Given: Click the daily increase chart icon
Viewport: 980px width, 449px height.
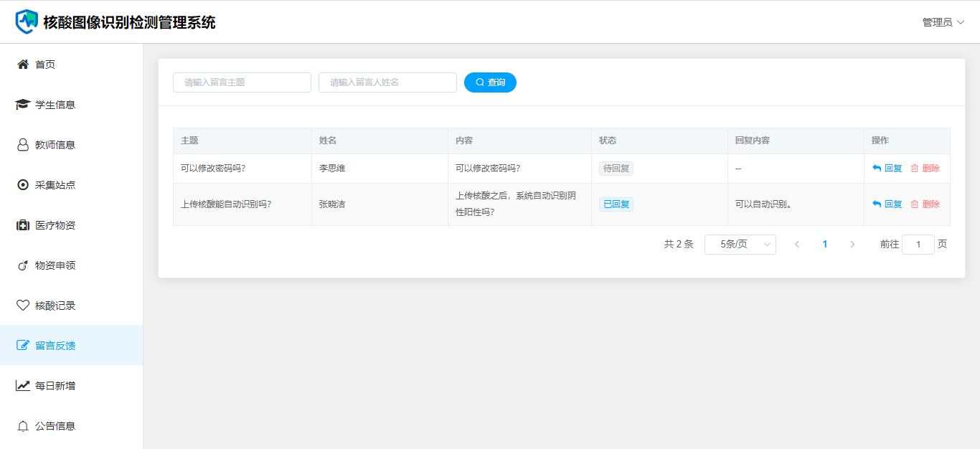Looking at the screenshot, I should 23,386.
